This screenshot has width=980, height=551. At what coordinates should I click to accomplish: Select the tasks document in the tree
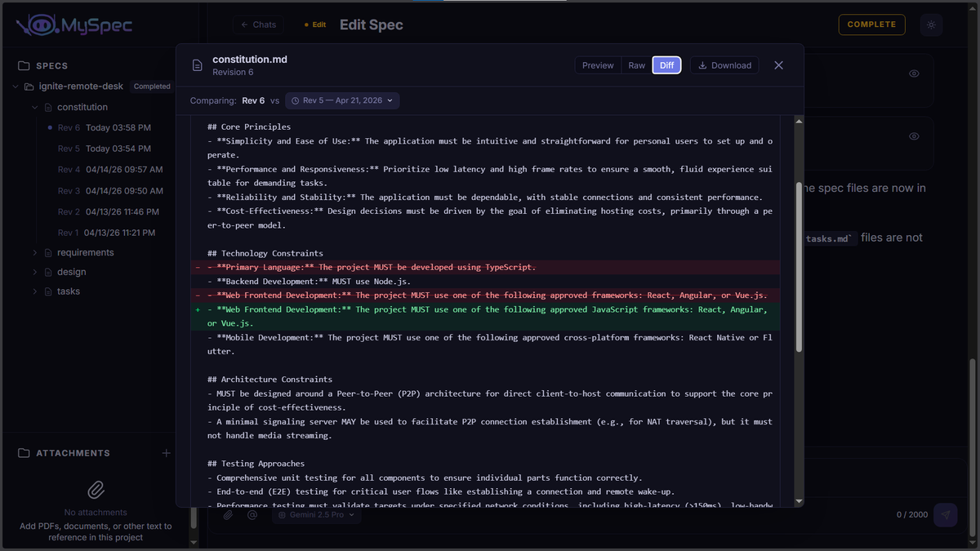[x=69, y=291]
